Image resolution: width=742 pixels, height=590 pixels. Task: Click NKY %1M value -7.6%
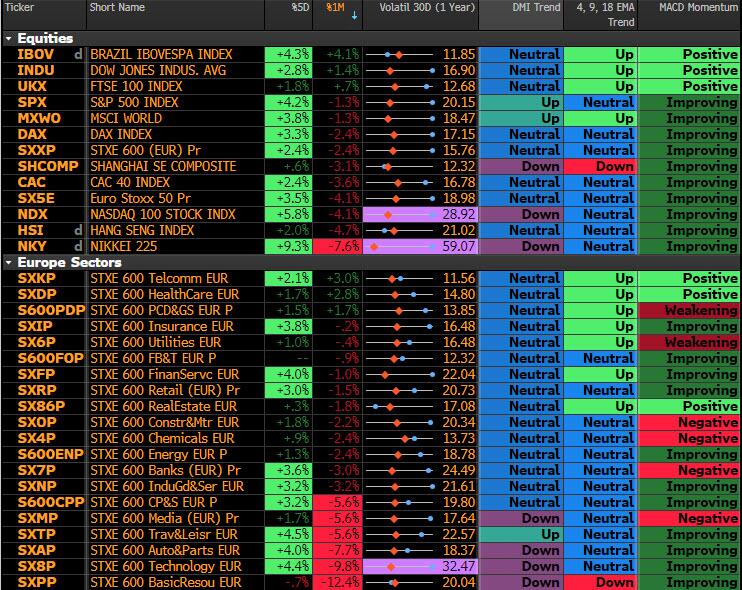[x=337, y=247]
